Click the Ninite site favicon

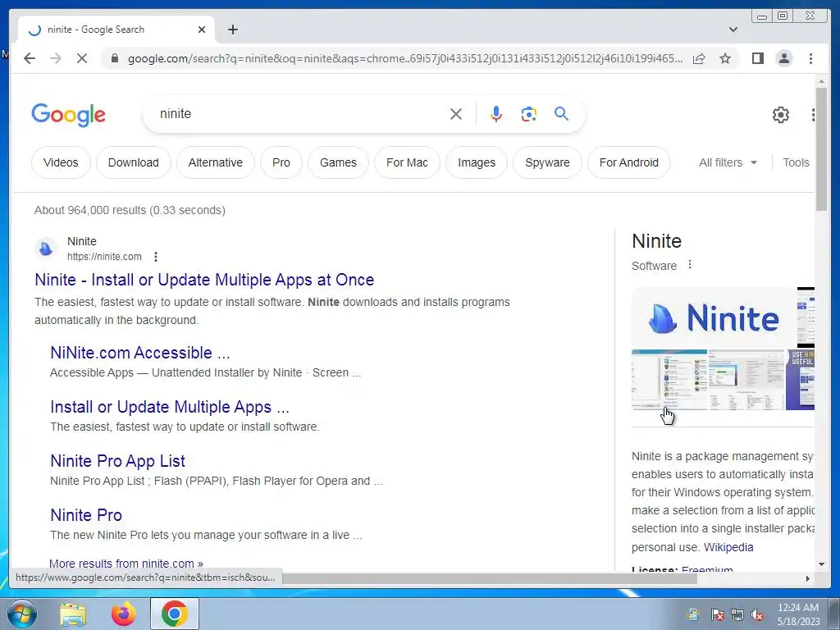[46, 249]
